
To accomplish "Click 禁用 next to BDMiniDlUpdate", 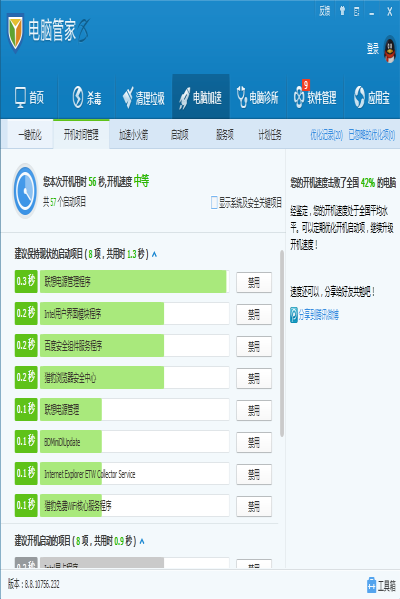I will pyautogui.click(x=254, y=443).
